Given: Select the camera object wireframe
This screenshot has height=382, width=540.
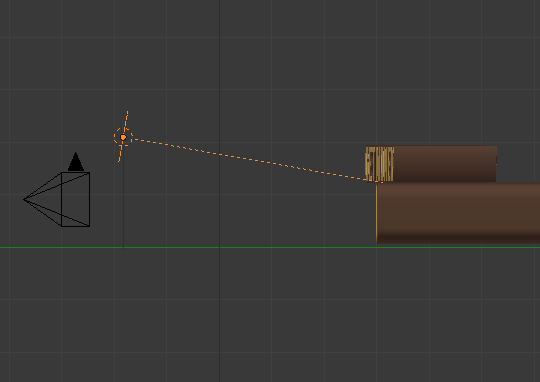Looking at the screenshot, I should pos(57,199).
